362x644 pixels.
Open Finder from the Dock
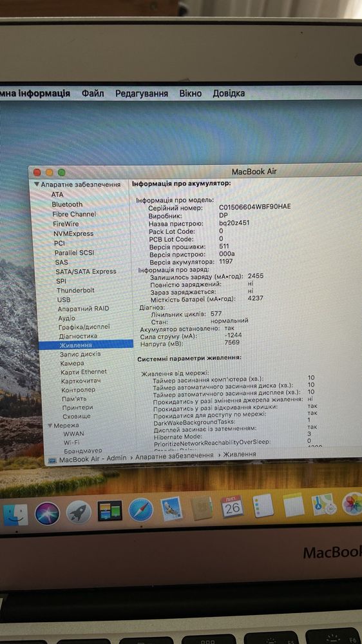click(15, 514)
